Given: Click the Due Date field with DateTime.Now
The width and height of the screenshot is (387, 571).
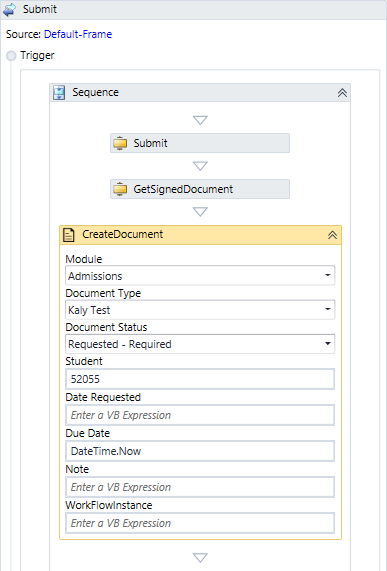Looking at the screenshot, I should (x=200, y=451).
